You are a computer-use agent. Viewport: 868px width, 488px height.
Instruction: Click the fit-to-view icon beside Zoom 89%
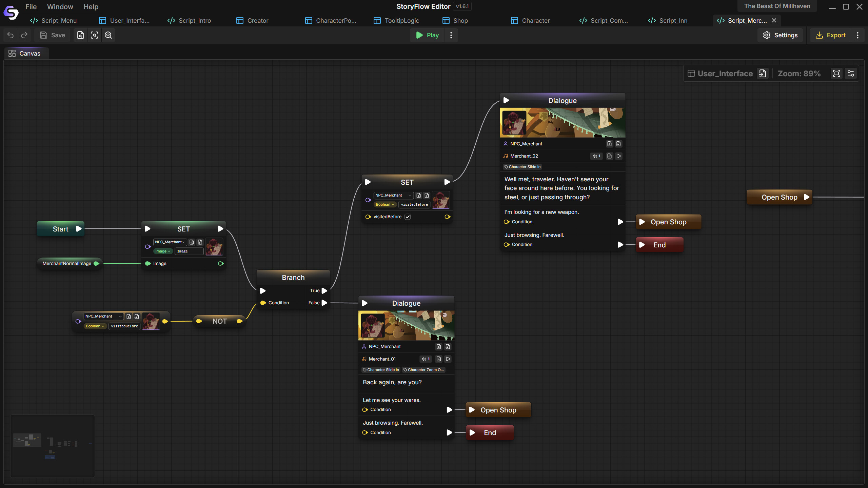(836, 74)
